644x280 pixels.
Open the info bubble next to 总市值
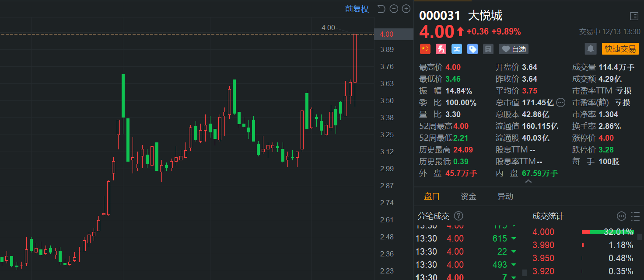561,103
